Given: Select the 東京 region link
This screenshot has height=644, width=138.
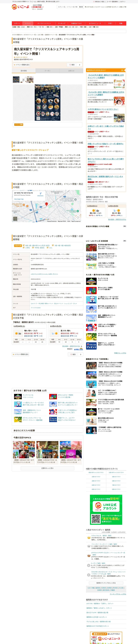Looking at the screenshot, I should [x=32, y=27].
